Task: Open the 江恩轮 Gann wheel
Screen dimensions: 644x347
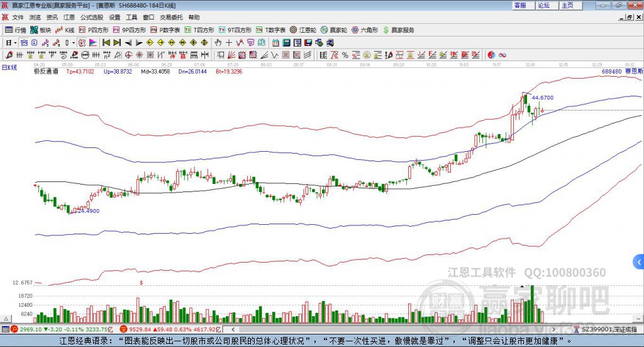Action: click(303, 30)
